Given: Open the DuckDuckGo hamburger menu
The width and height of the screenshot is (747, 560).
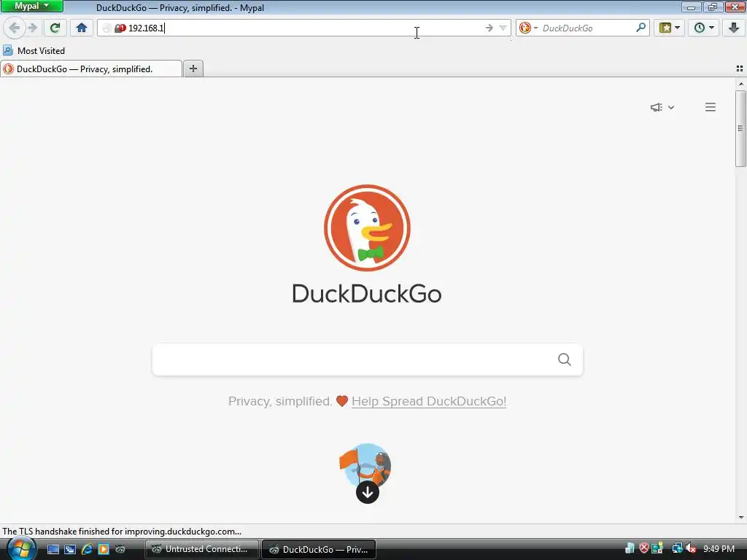Looking at the screenshot, I should 711,107.
